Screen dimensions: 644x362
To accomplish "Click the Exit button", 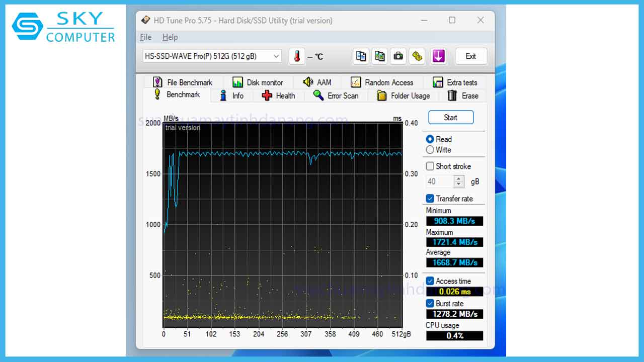I will pyautogui.click(x=471, y=56).
